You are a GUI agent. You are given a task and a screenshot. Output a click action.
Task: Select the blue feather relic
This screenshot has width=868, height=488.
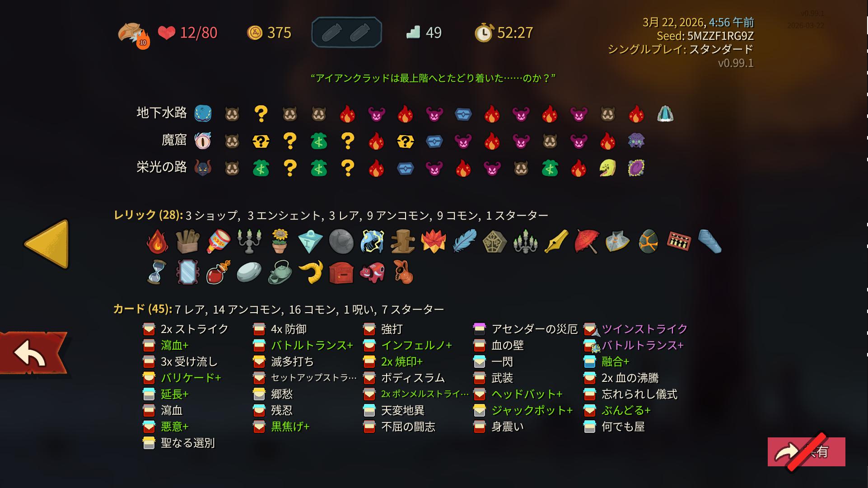pyautogui.click(x=464, y=241)
